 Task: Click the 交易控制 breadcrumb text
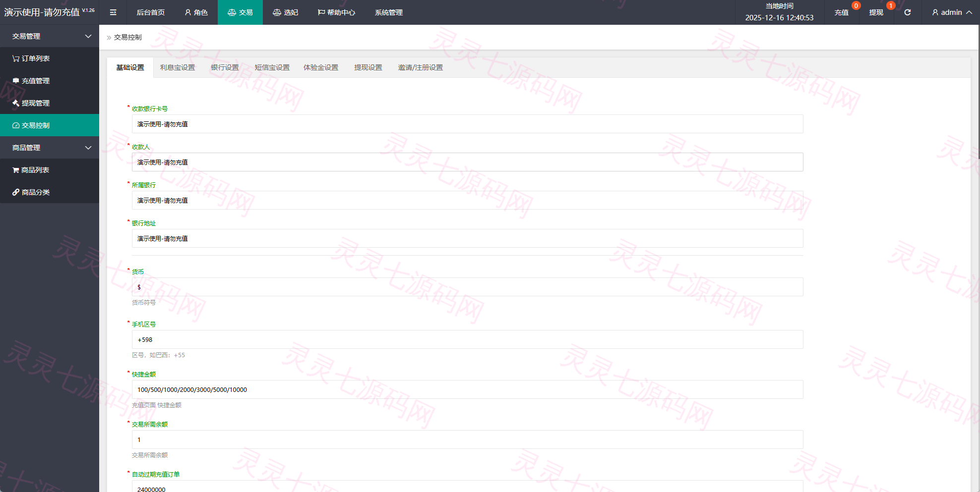pyautogui.click(x=128, y=37)
